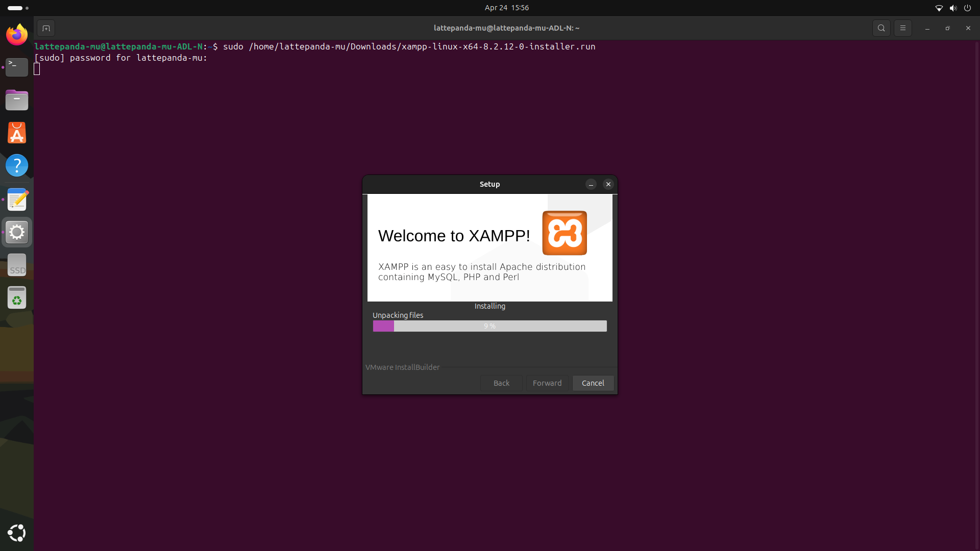
Task: Cancel the XAMPP installation
Action: [x=593, y=383]
